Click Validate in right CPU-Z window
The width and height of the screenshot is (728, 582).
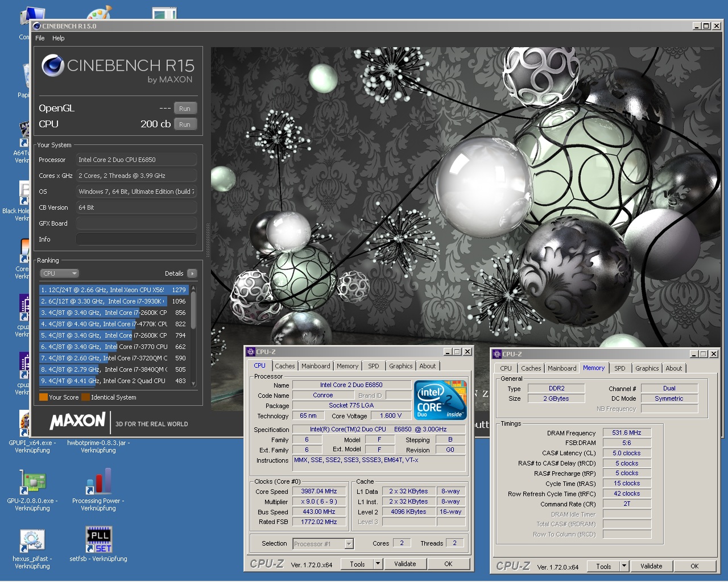point(651,566)
